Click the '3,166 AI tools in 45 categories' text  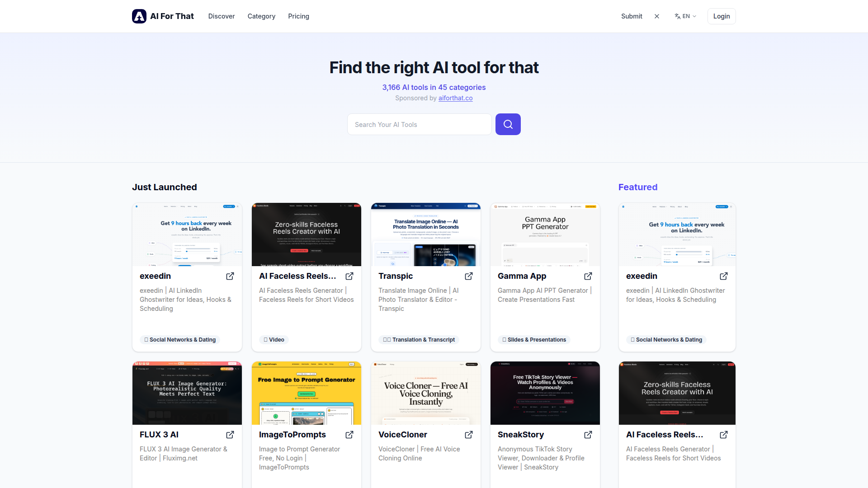tap(434, 87)
